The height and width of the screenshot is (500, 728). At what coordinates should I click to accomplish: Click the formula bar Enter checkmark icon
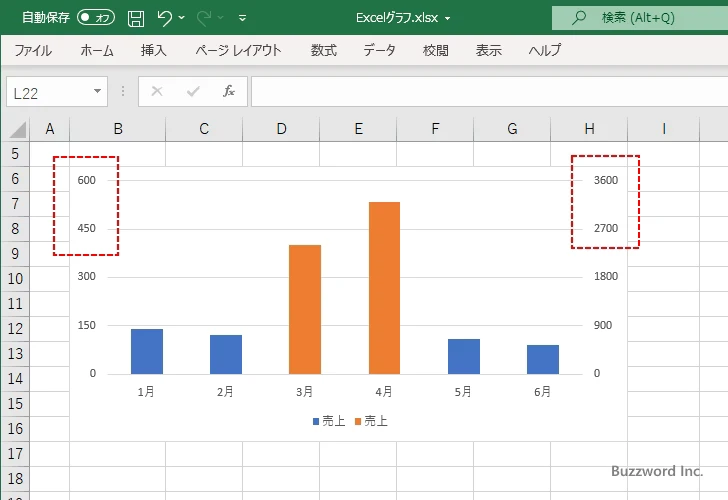pyautogui.click(x=193, y=91)
